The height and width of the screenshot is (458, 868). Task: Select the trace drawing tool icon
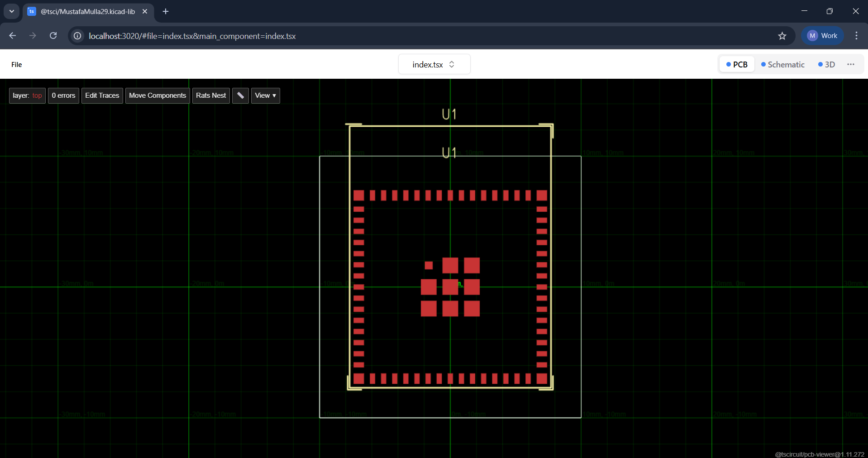pyautogui.click(x=240, y=95)
